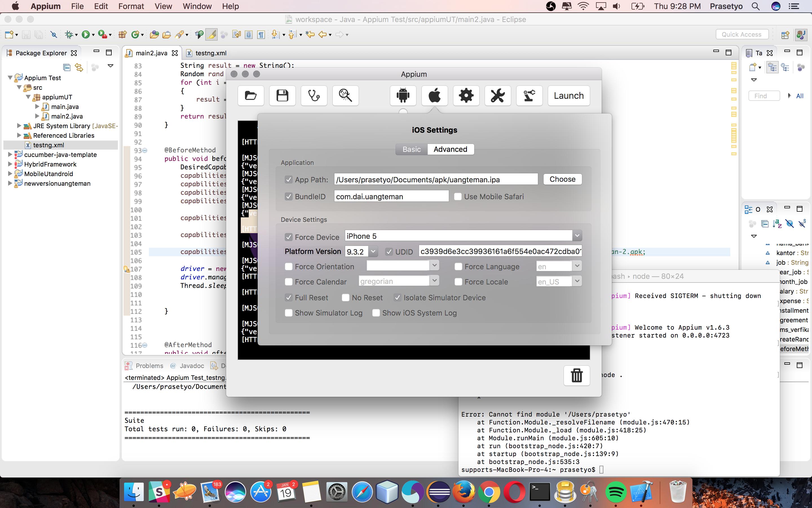Expand the HybridFramework project
The image size is (812, 508).
pos(10,164)
